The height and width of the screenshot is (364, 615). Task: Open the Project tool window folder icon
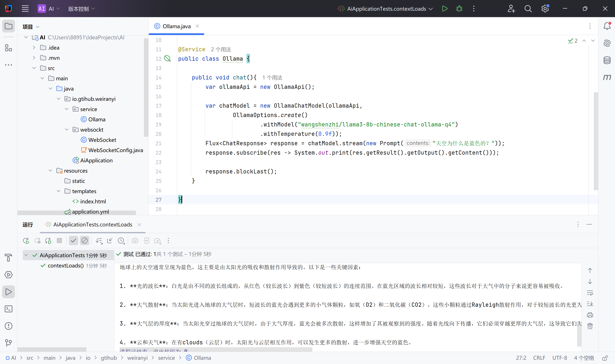pos(8,26)
